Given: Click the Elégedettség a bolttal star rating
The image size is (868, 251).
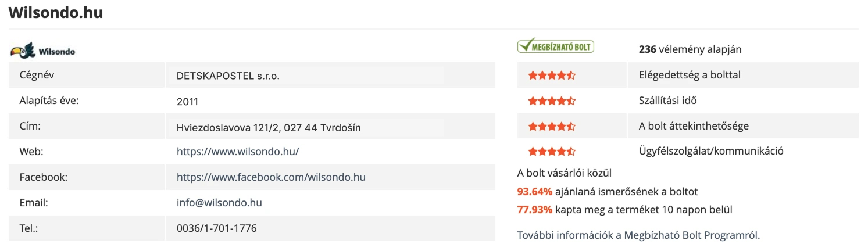Looking at the screenshot, I should [551, 75].
